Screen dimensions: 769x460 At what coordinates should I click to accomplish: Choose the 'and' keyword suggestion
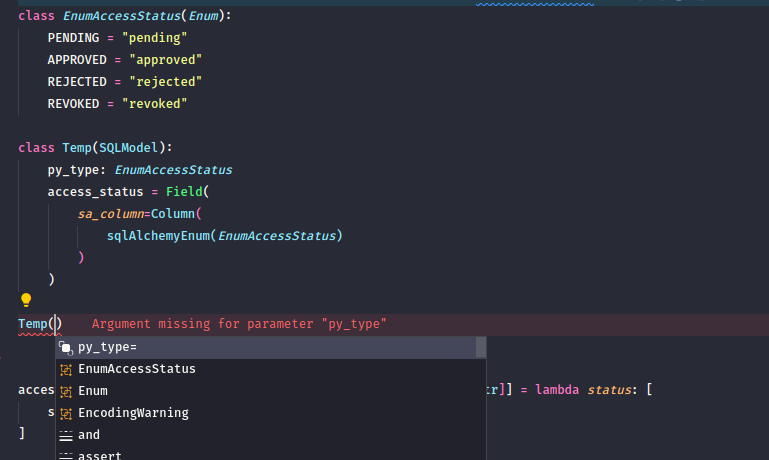89,435
